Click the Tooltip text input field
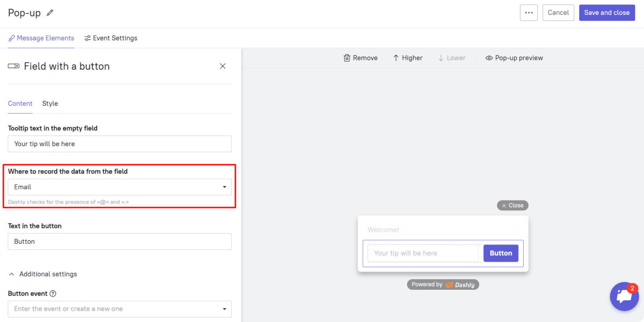The image size is (644, 322). (x=119, y=144)
